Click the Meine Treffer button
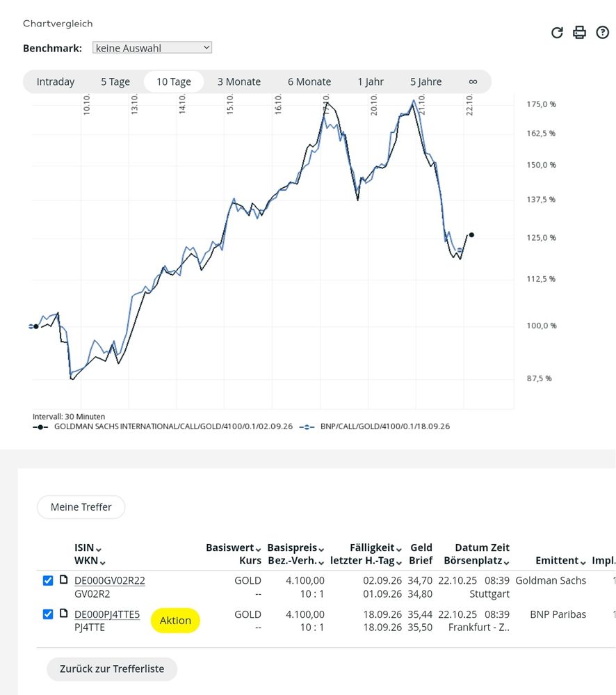 click(x=81, y=507)
